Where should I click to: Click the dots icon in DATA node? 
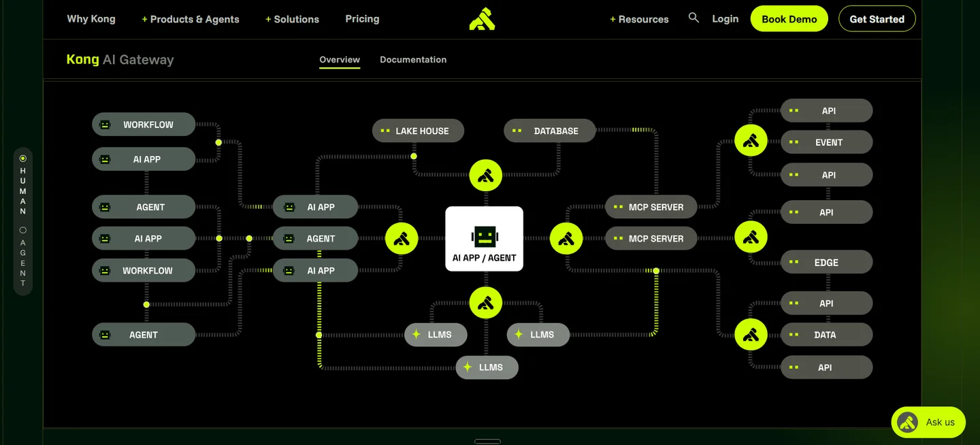794,335
